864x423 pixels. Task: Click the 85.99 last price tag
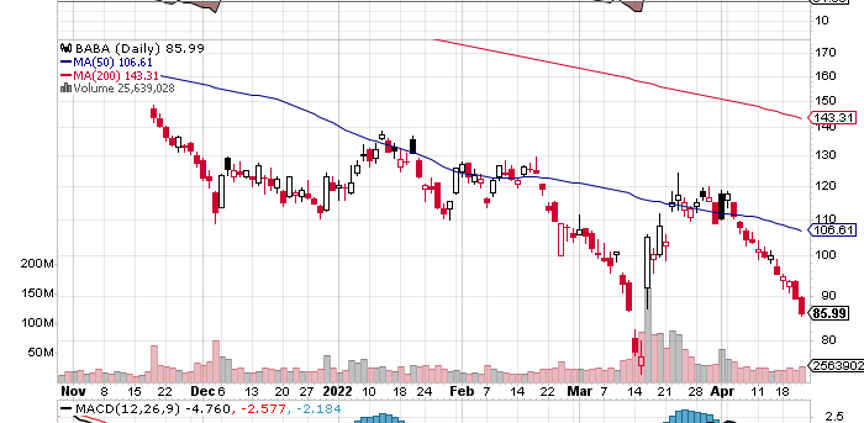[x=832, y=313]
